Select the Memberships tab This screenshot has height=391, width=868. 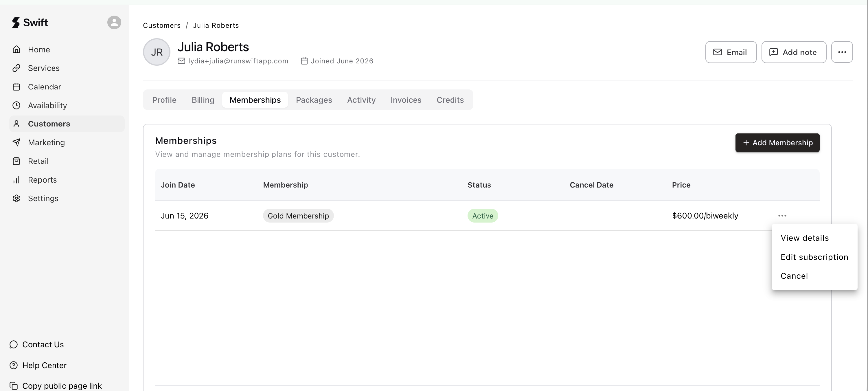click(255, 100)
